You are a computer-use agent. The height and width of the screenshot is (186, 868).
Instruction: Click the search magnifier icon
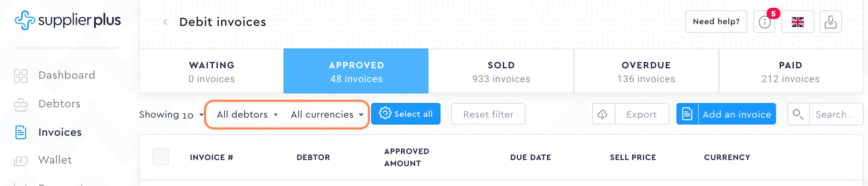(x=798, y=114)
